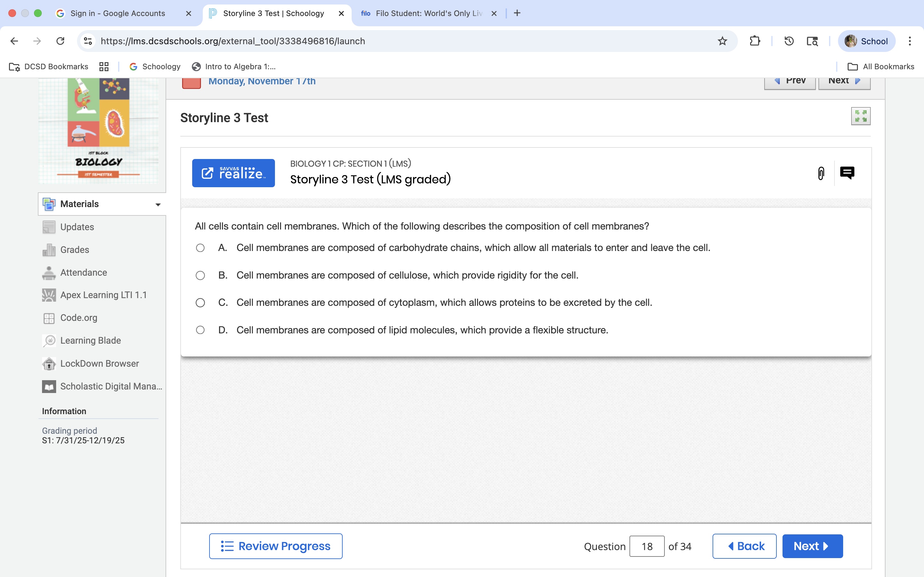Click the blue Next question button
Image resolution: width=924 pixels, height=577 pixels.
point(812,546)
